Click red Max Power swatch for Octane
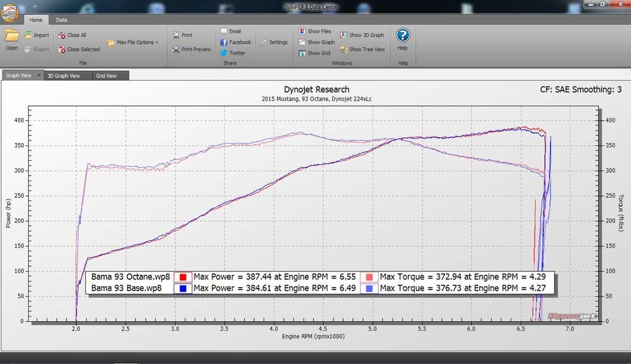 click(182, 277)
